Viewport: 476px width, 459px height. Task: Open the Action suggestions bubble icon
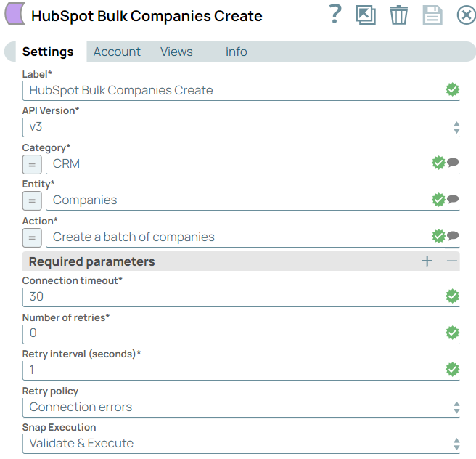[453, 235]
